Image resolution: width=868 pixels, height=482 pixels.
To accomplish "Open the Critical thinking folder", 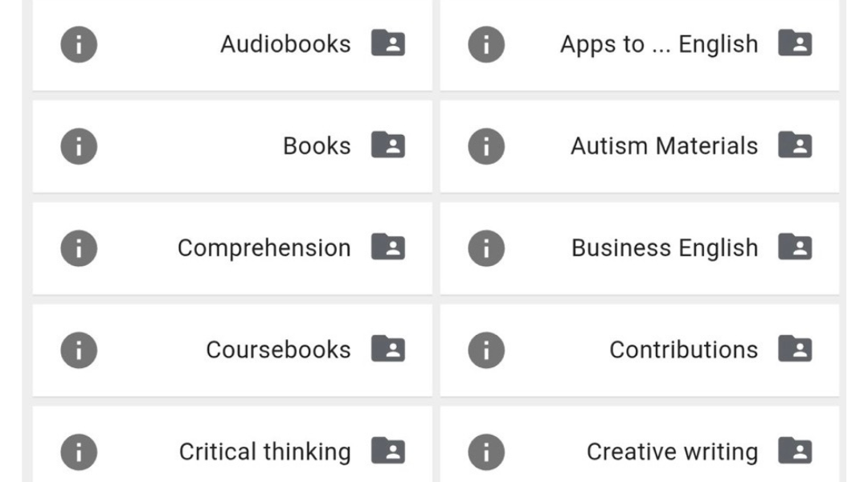I will click(x=264, y=451).
